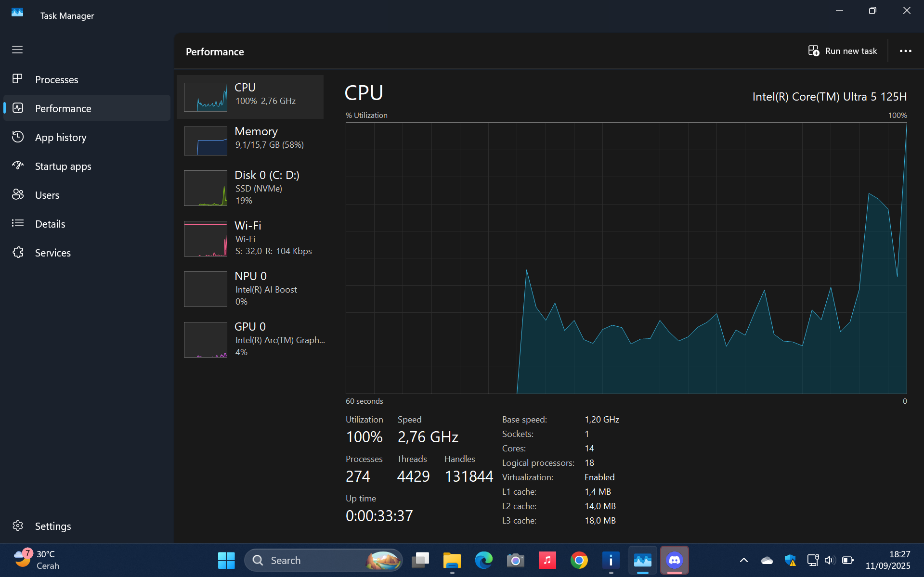Open the Camera app from the taskbar
Image resolution: width=924 pixels, height=577 pixels.
[x=516, y=560]
